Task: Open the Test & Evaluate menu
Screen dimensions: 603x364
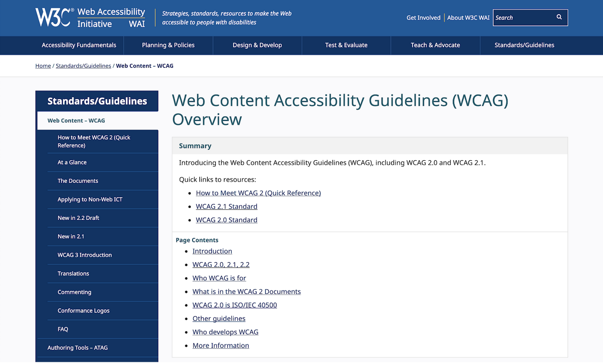Action: (346, 45)
